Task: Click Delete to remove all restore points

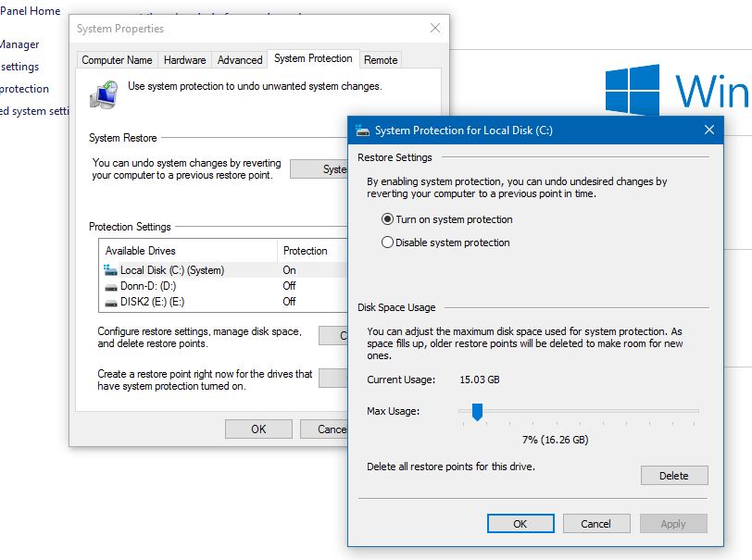Action: click(674, 475)
